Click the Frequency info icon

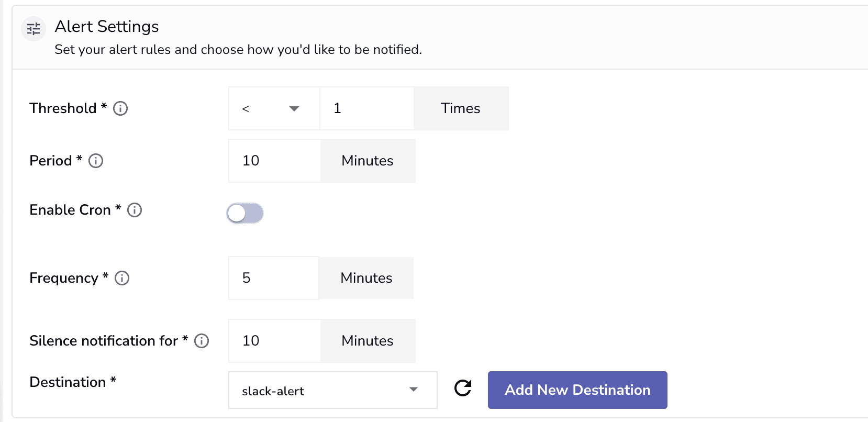[122, 278]
